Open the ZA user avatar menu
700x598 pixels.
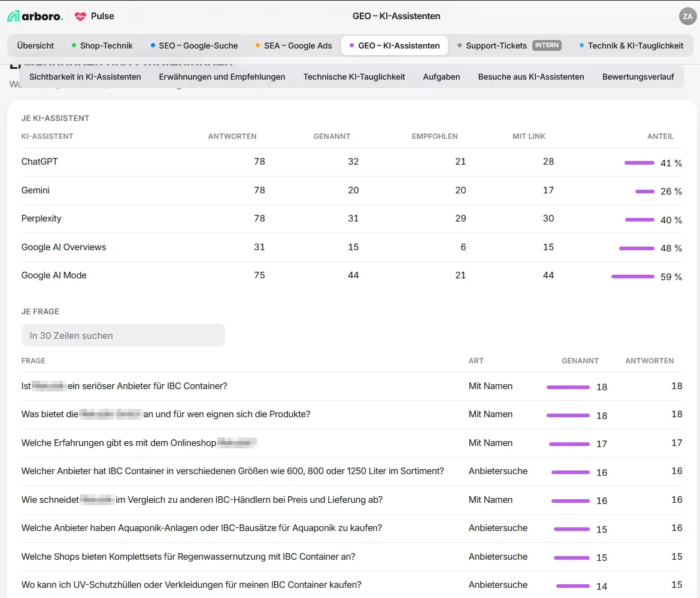687,17
